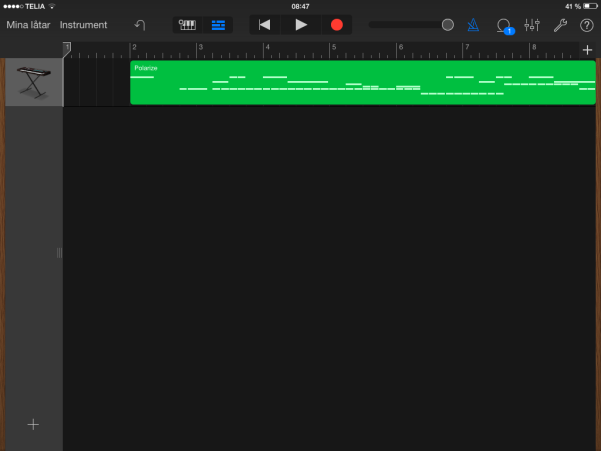
Task: Start playback with Play button
Action: coord(301,25)
